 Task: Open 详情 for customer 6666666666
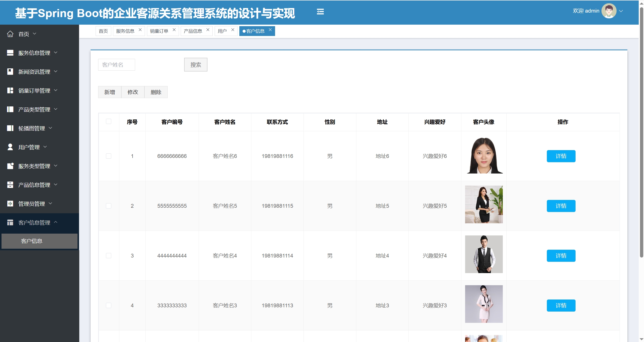pyautogui.click(x=561, y=156)
